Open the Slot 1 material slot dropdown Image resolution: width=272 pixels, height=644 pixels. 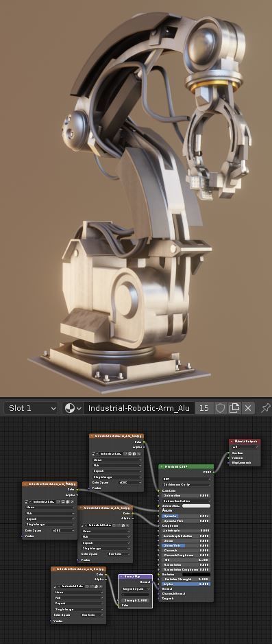click(x=31, y=408)
